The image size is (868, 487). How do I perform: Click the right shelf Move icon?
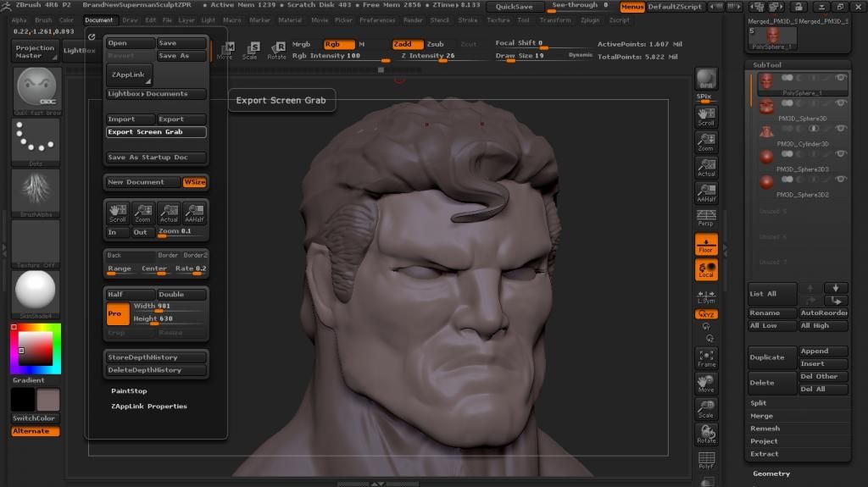pos(706,384)
